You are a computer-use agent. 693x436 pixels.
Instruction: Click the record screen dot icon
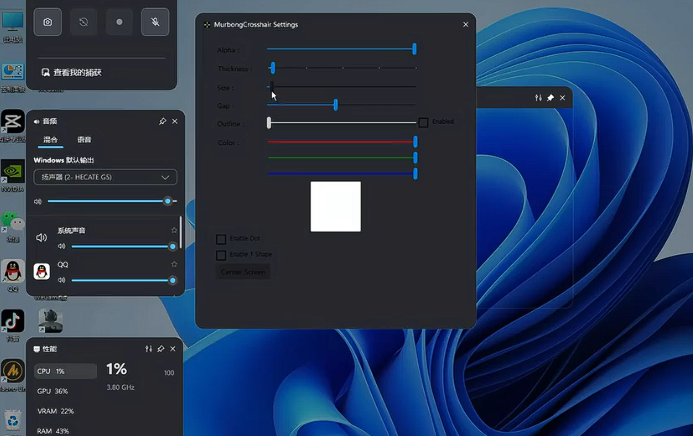119,22
